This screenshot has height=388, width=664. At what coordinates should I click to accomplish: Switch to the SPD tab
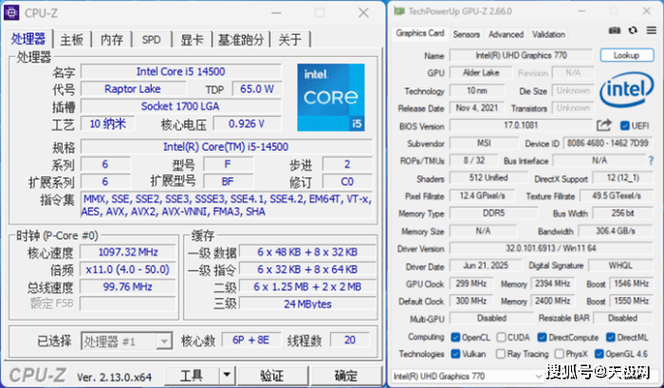[151, 40]
